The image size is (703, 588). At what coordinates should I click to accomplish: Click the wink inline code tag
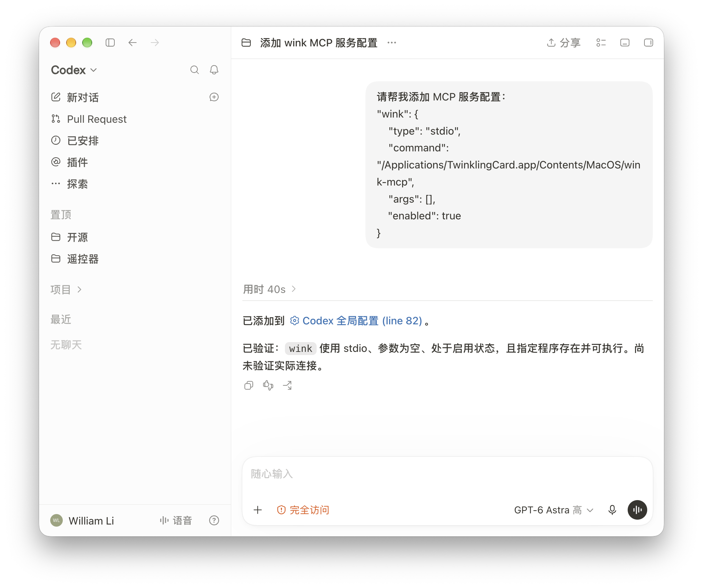[301, 348]
